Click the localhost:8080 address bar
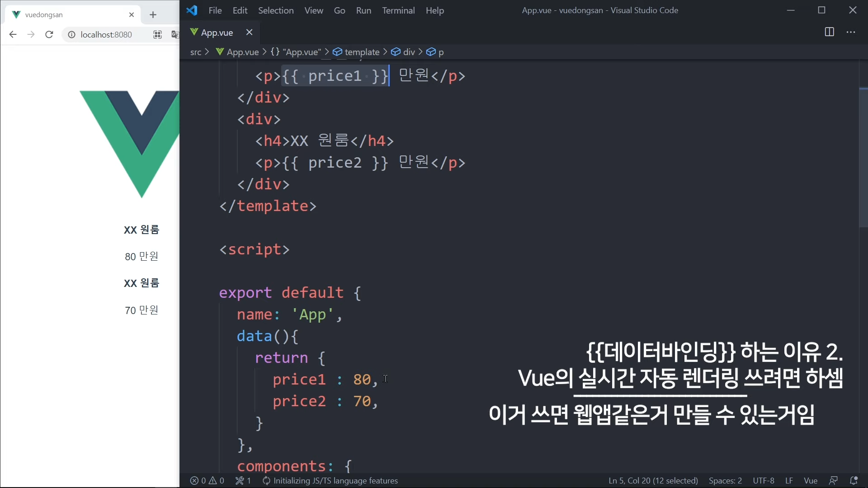The width and height of the screenshot is (868, 488). 106,34
